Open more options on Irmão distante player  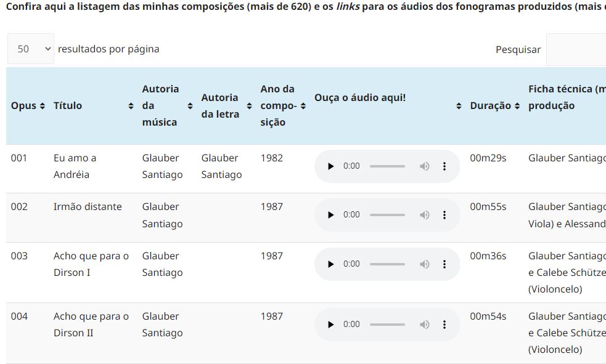click(444, 215)
